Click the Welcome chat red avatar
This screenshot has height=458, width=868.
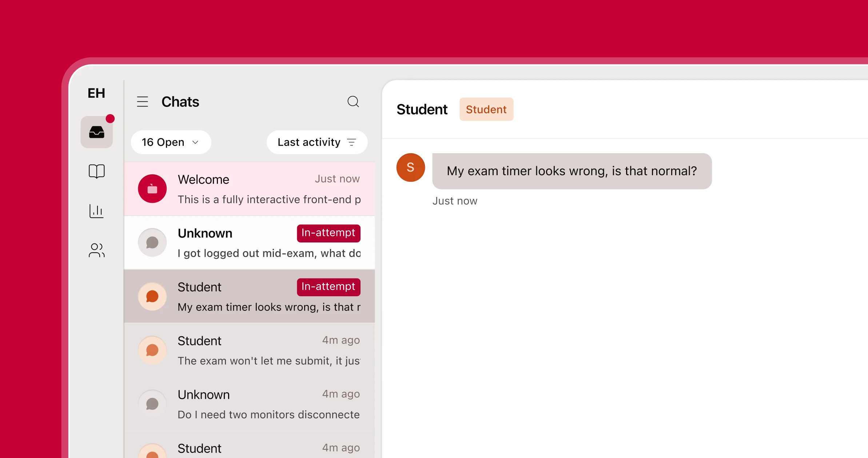(152, 189)
